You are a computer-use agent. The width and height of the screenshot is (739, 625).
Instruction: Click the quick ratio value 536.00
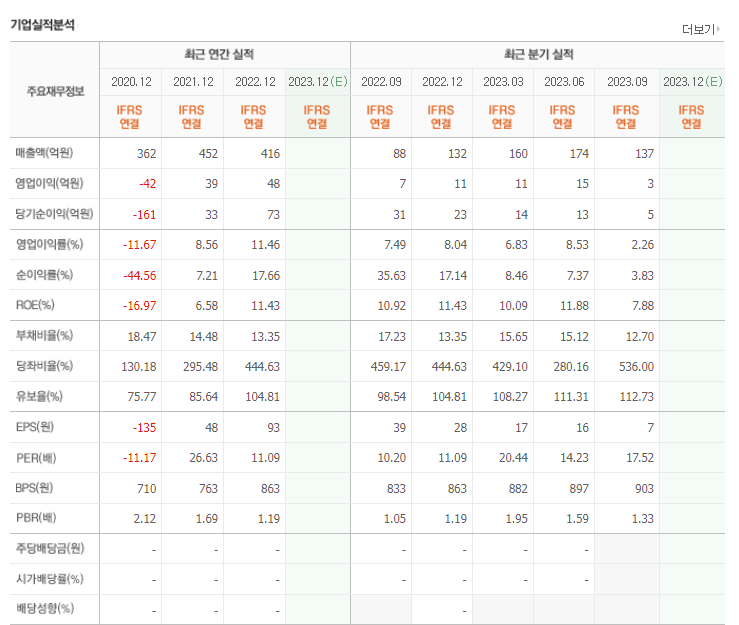coord(636,367)
